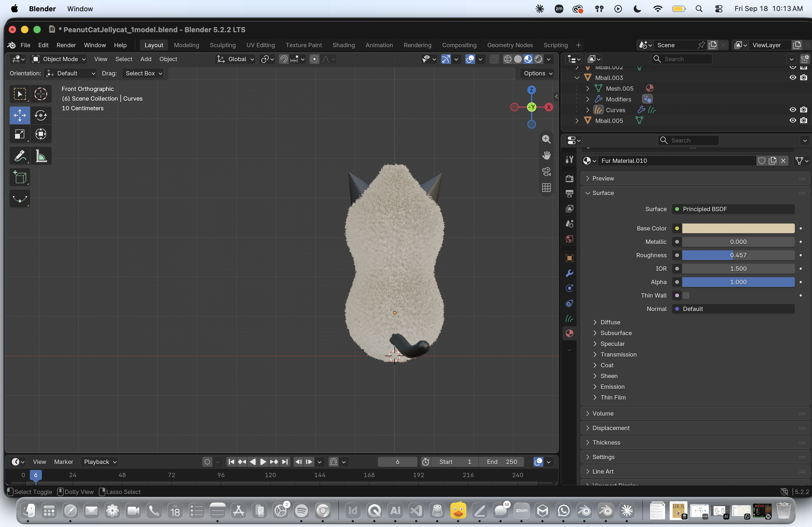The height and width of the screenshot is (527, 812).
Task: Open the Geometry Nodes workspace tab
Action: click(510, 45)
